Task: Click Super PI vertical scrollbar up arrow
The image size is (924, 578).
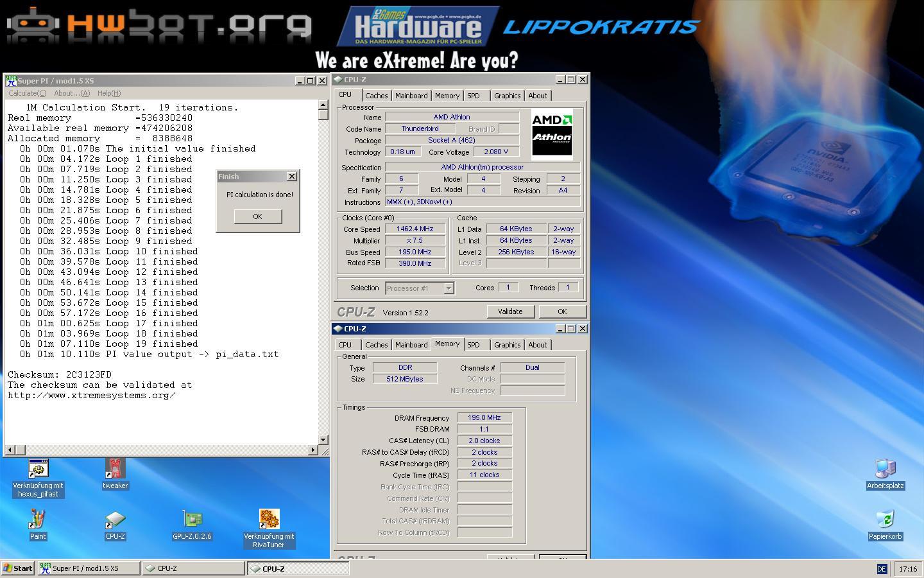Action: coord(323,105)
